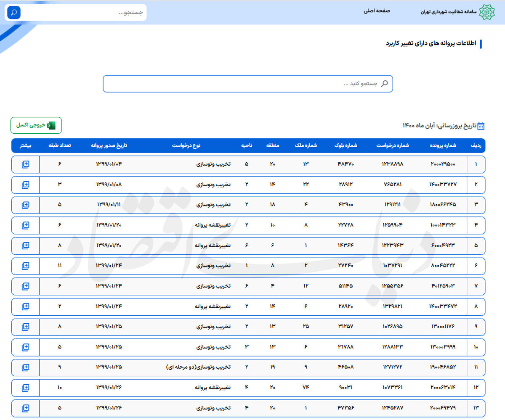Click floor count ۱۱ in row 6
Viewport: 505px width, 420px height.
60,266
